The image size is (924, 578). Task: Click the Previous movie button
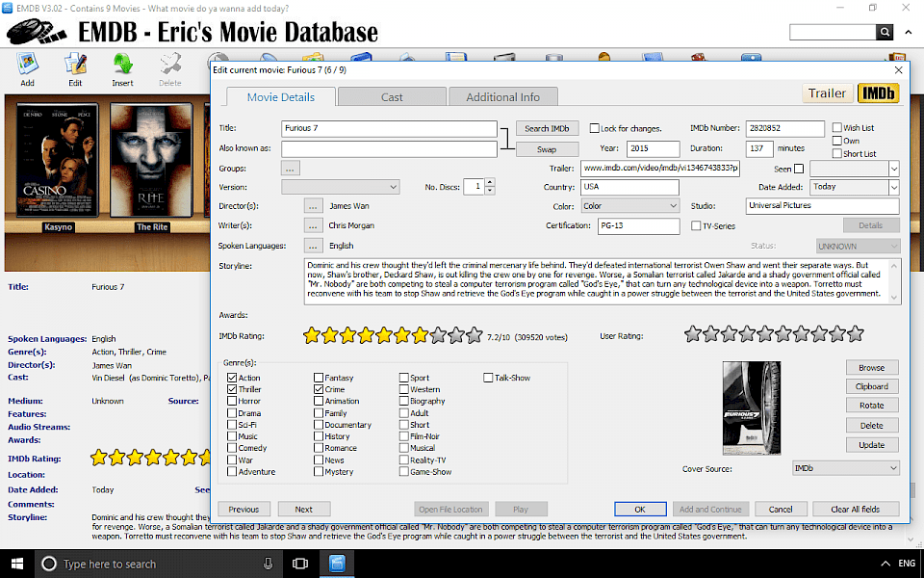click(x=244, y=509)
